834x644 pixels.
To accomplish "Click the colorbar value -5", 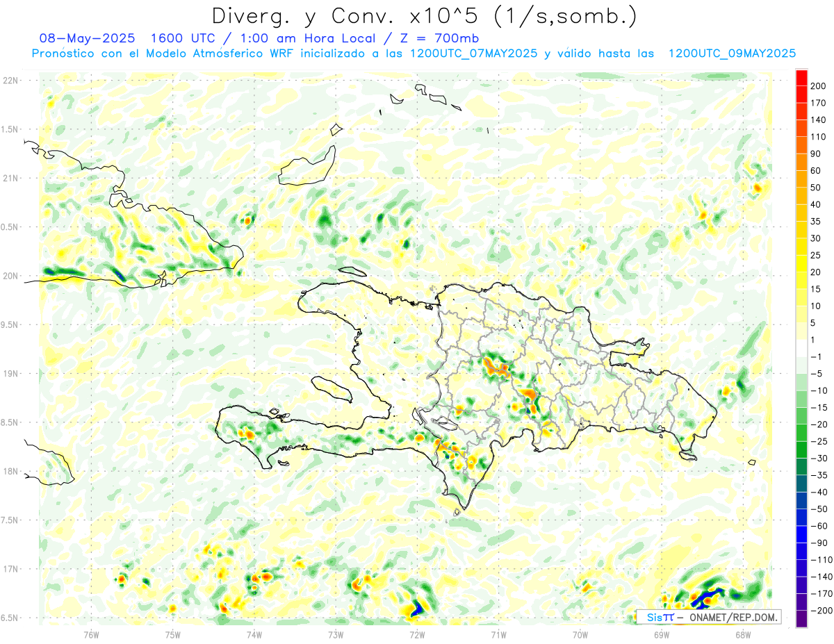I will [x=818, y=374].
